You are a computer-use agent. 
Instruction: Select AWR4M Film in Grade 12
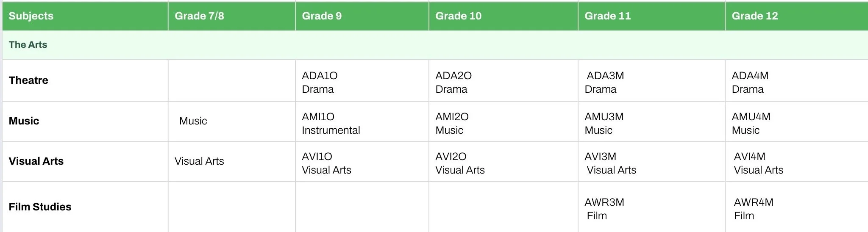tap(754, 209)
